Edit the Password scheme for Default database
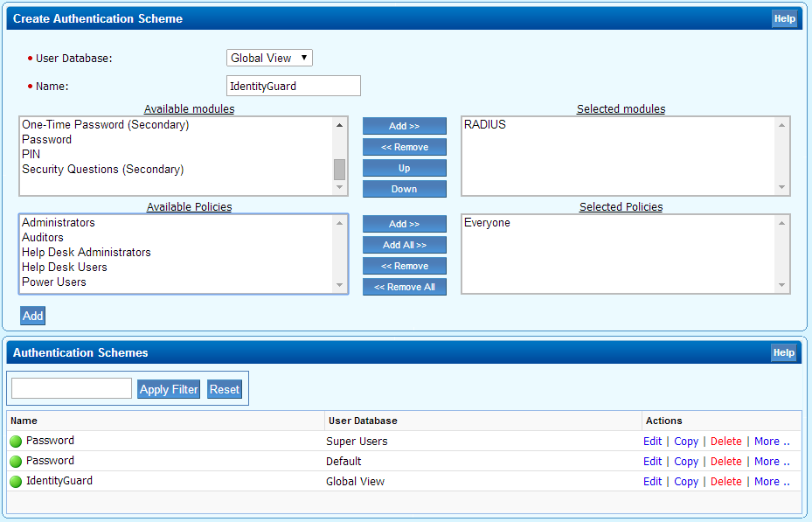 point(653,462)
